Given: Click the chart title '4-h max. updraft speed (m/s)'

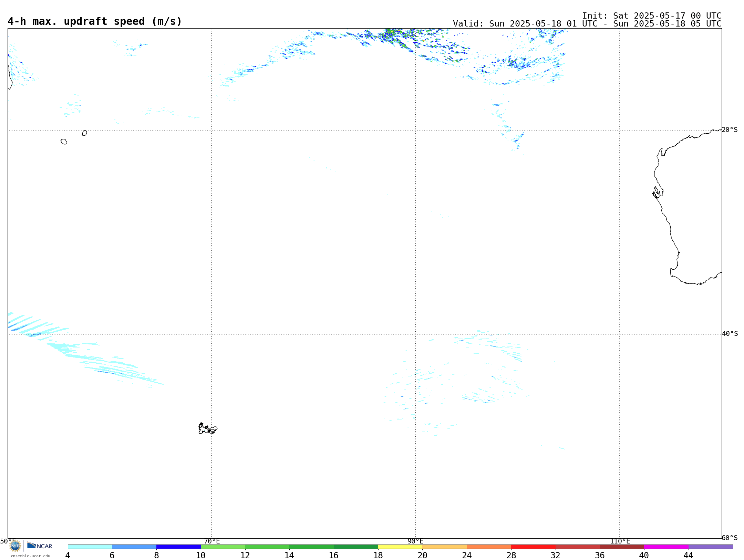Looking at the screenshot, I should (x=95, y=21).
